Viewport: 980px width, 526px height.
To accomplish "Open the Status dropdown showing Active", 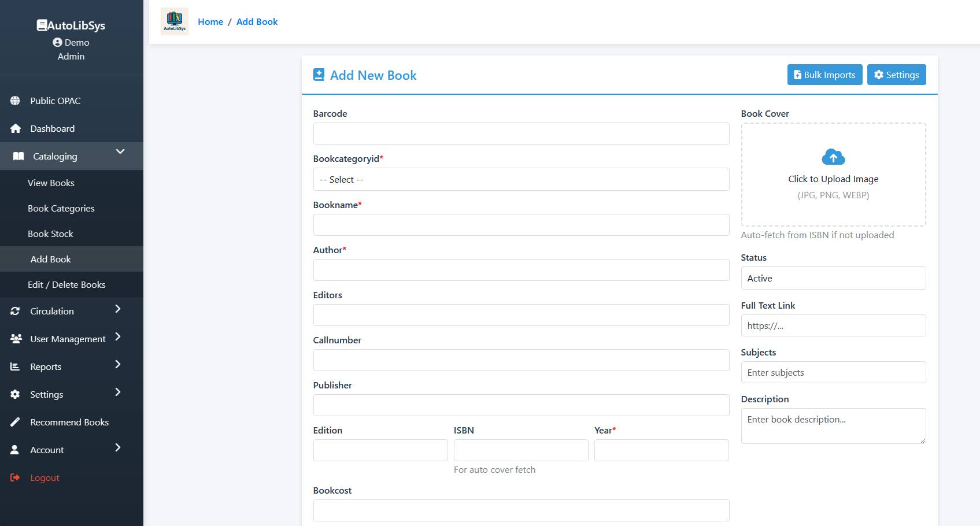I will (x=833, y=278).
